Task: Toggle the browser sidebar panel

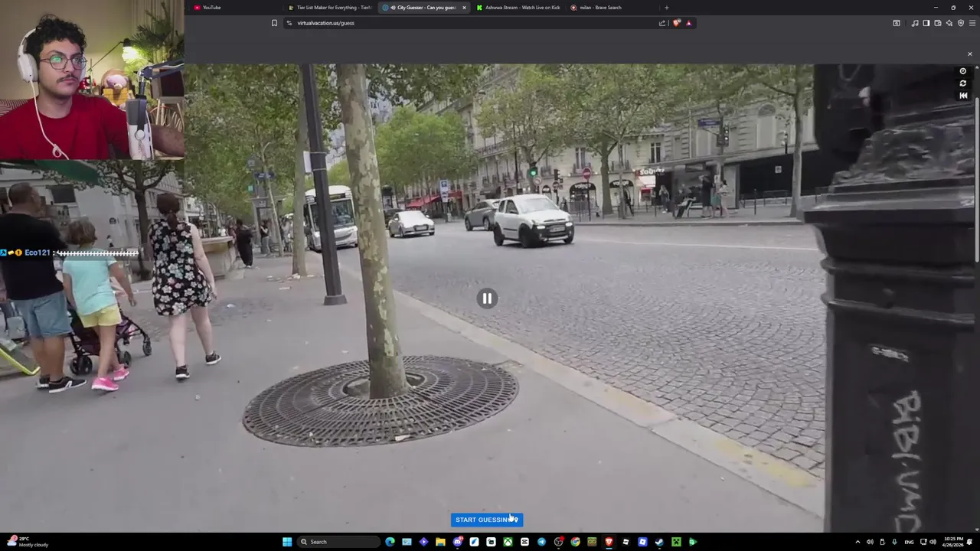Action: [x=926, y=23]
